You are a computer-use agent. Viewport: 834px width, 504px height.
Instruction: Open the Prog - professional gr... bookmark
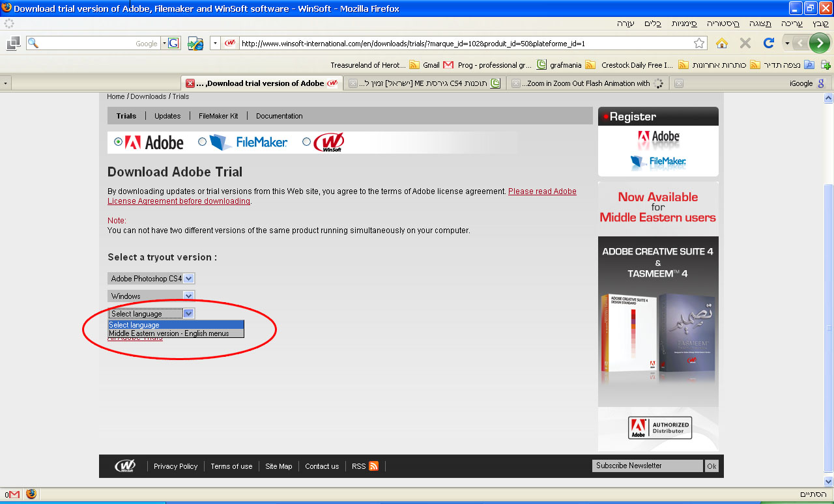coord(502,65)
